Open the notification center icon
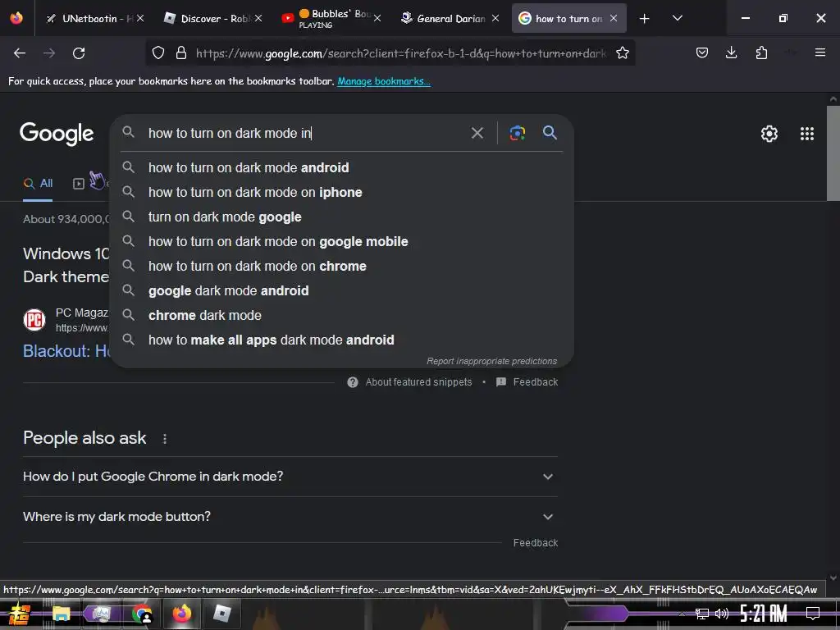 click(x=813, y=614)
